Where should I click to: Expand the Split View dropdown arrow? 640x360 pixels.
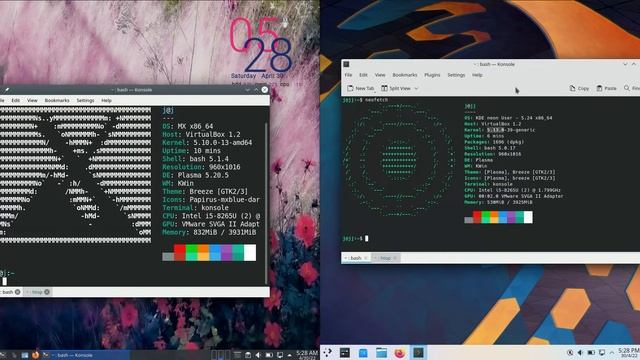pos(416,88)
